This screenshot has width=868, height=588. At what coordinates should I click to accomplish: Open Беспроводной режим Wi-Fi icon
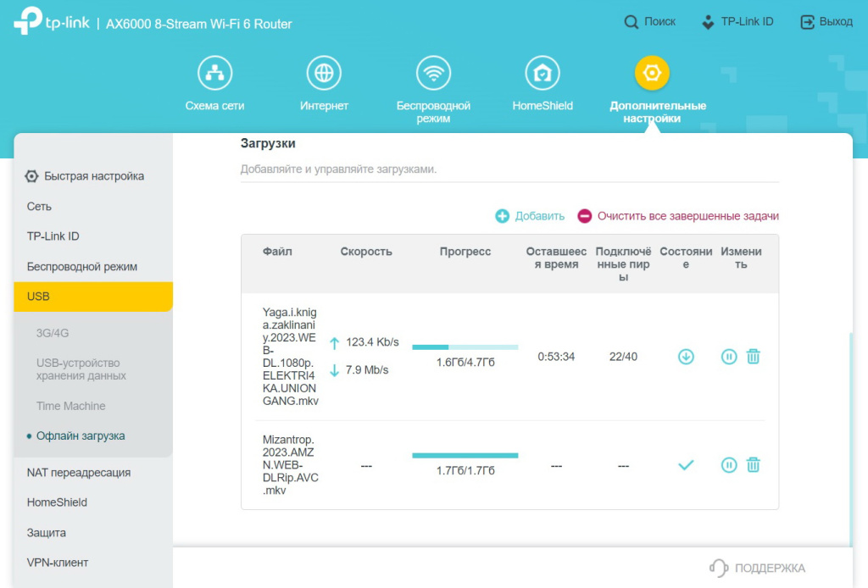[x=433, y=73]
